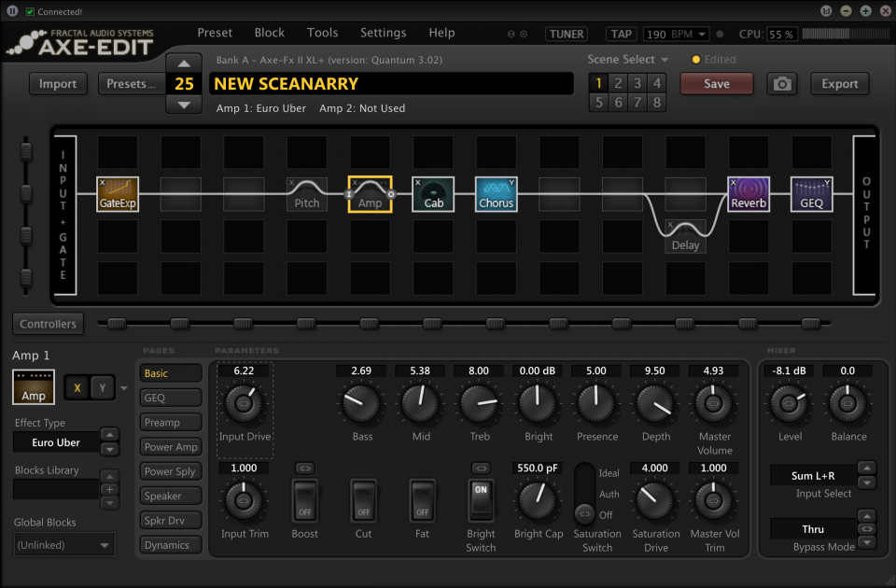
Task: Open the Settings menu
Action: 383,33
